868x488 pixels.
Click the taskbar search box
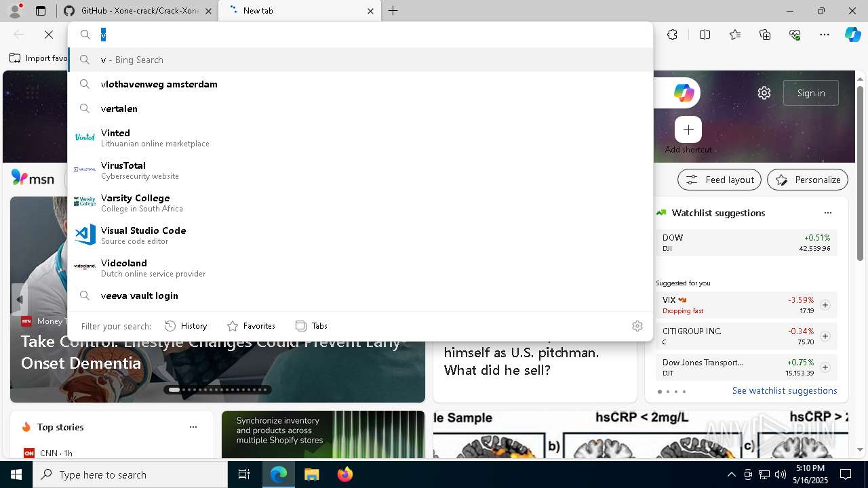coord(130,474)
